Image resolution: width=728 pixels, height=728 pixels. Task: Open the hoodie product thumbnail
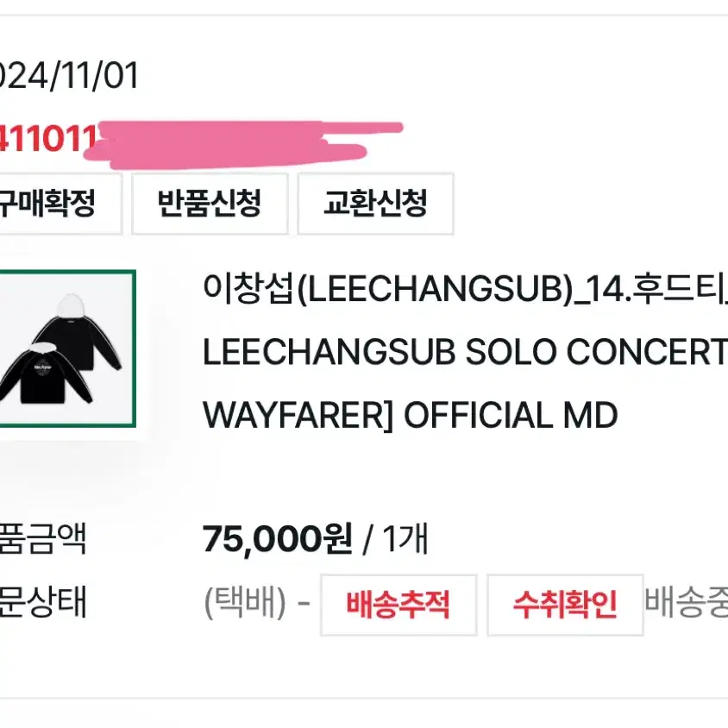tap(67, 348)
